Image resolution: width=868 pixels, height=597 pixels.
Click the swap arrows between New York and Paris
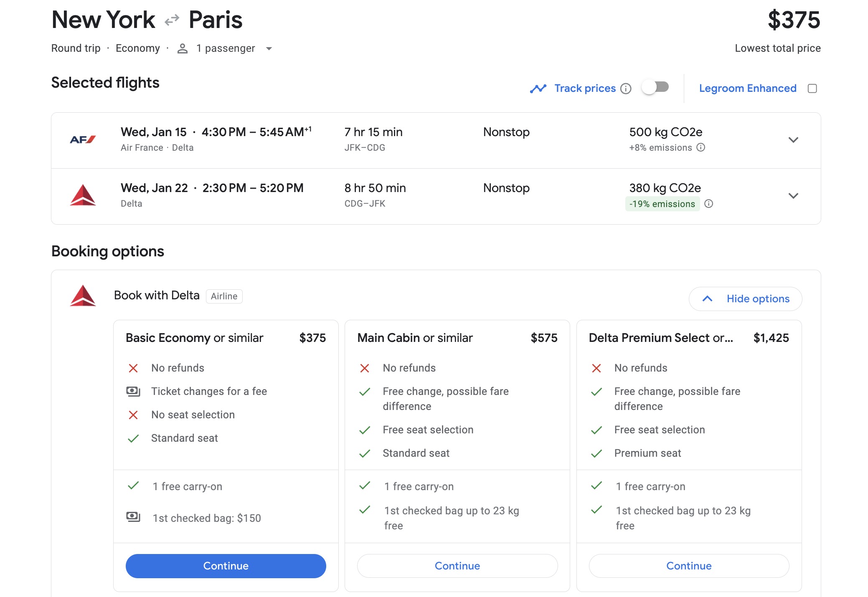tap(172, 19)
